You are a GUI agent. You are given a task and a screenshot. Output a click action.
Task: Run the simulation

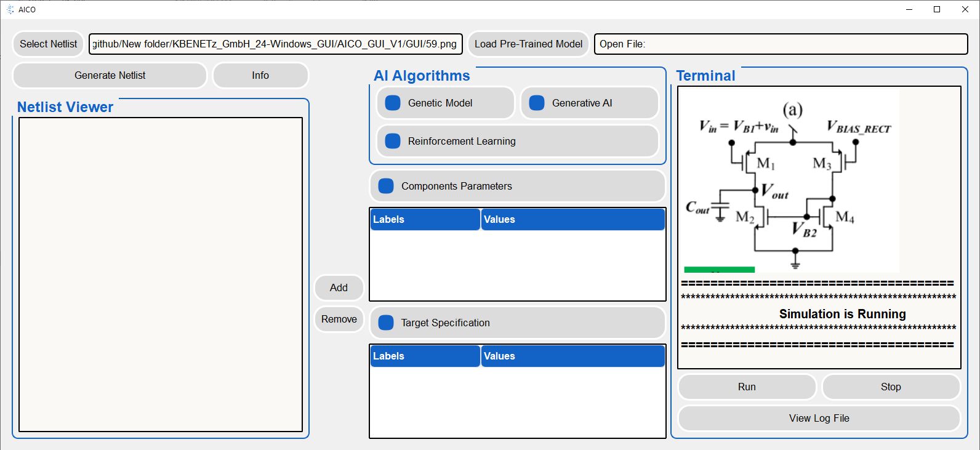click(746, 387)
